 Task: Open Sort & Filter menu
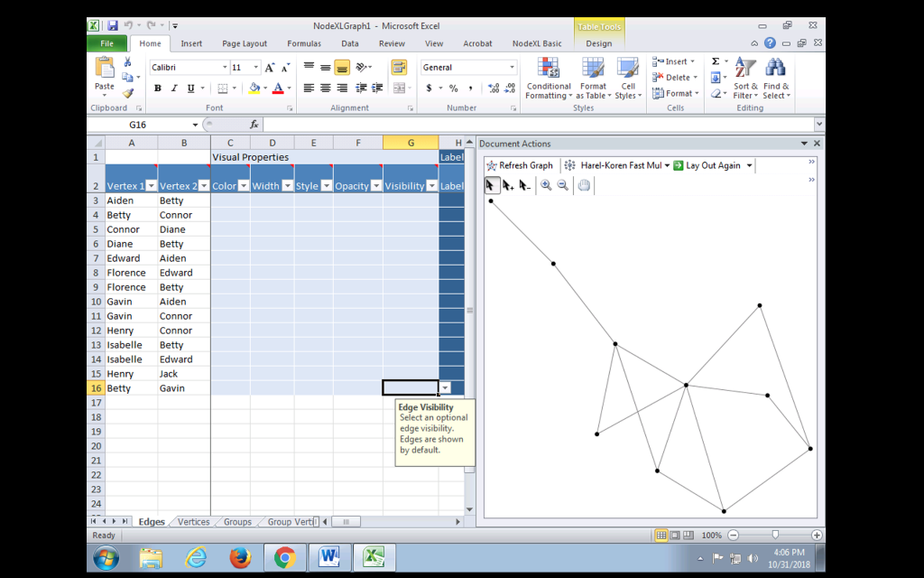tap(745, 79)
